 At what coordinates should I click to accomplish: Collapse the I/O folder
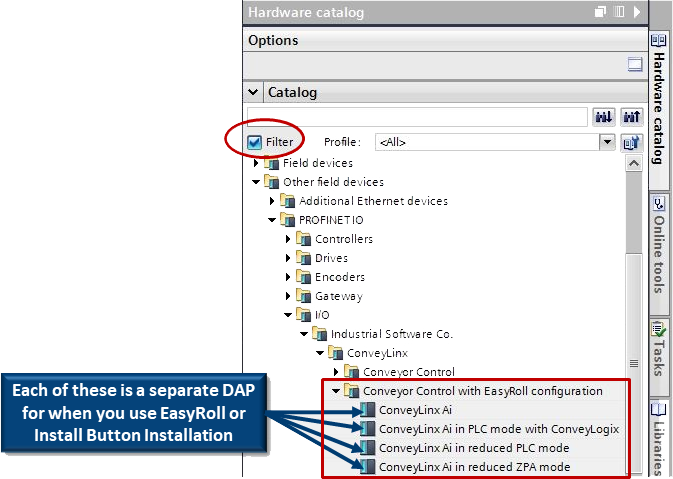288,315
